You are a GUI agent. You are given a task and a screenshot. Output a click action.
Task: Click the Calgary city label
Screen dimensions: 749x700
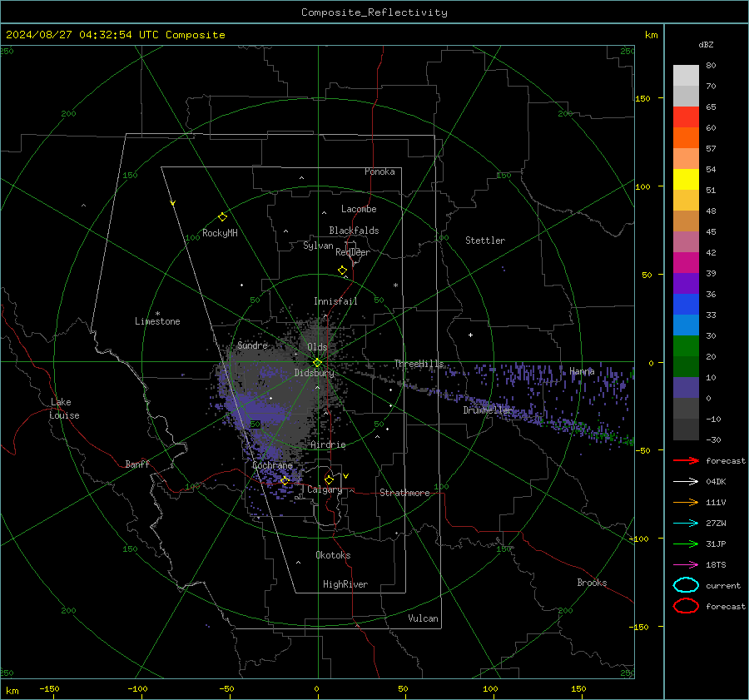point(325,489)
